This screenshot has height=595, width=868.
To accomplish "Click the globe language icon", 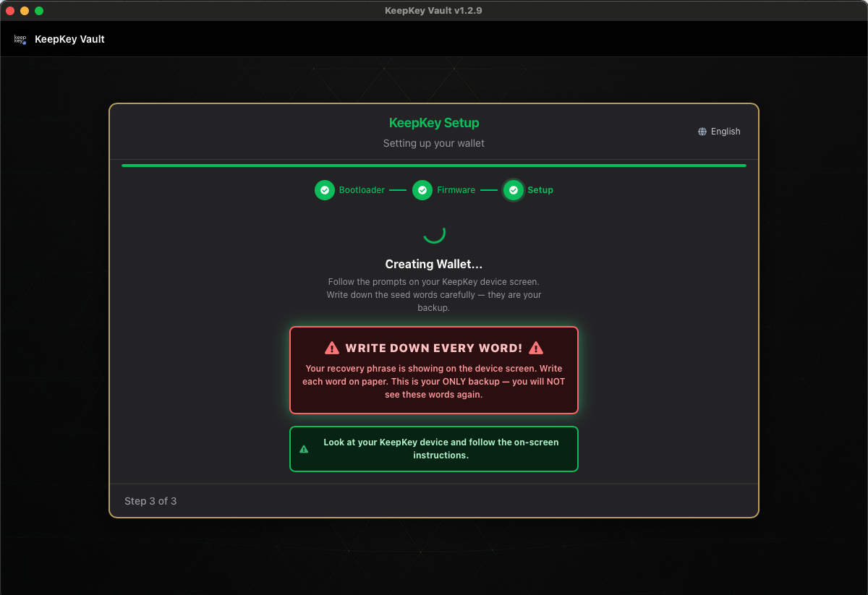I will pos(702,132).
